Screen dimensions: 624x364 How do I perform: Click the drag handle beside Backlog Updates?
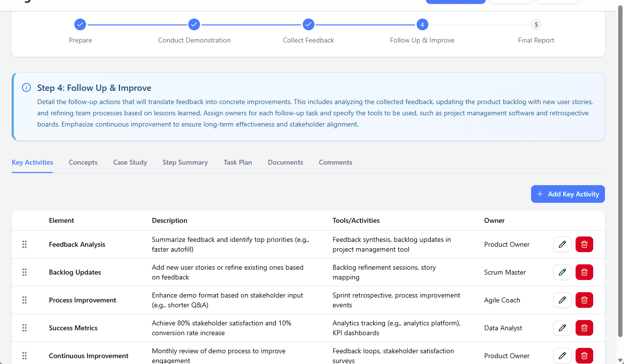(24, 272)
